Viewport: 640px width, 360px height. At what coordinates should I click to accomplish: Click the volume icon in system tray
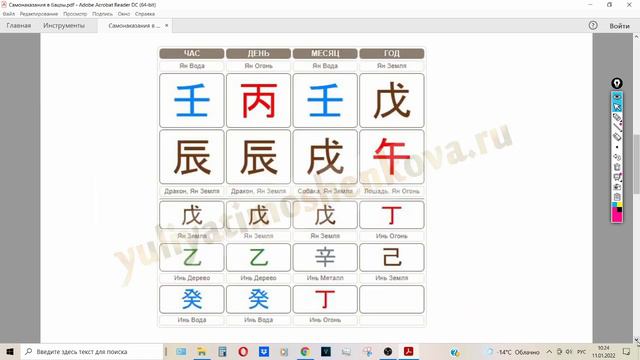pyautogui.click(x=569, y=351)
